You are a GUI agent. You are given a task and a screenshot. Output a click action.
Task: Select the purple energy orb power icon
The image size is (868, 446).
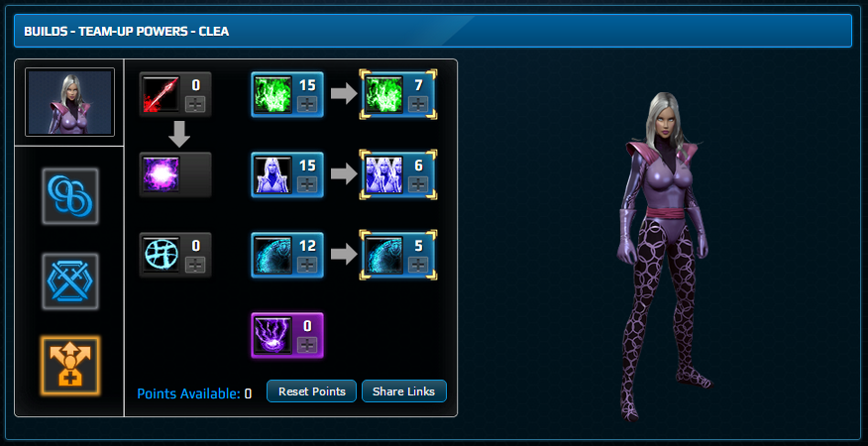[162, 174]
